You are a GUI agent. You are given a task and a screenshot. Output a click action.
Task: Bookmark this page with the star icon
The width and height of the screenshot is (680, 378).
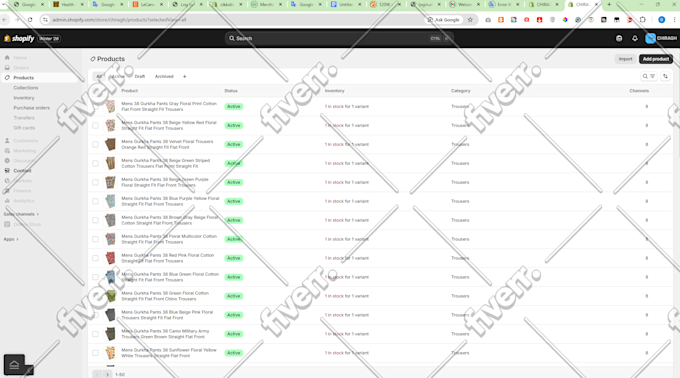tap(470, 20)
